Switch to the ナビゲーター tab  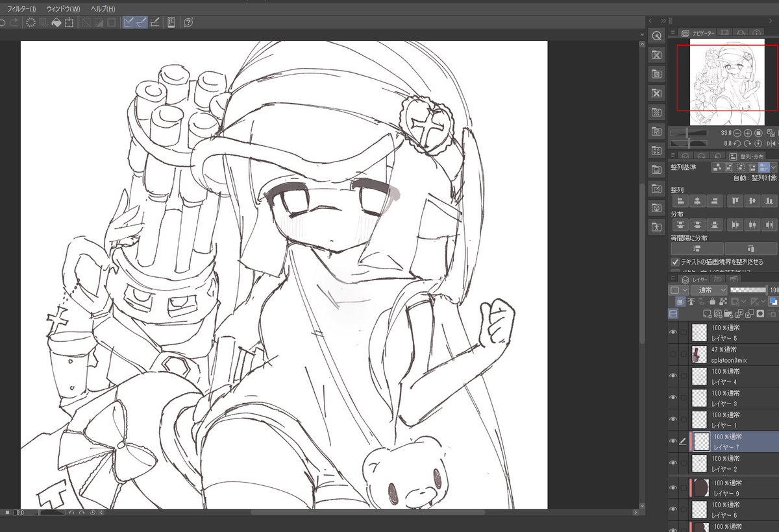point(698,32)
